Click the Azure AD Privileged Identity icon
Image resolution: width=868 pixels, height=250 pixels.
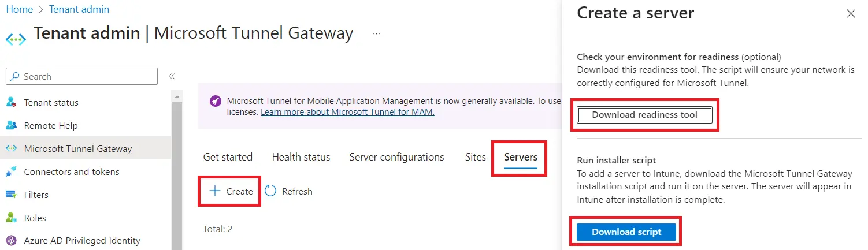pos(11,241)
